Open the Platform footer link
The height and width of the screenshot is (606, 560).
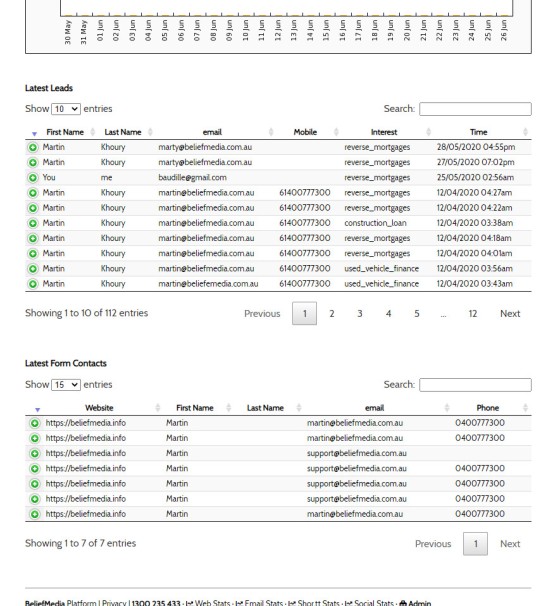click(x=82, y=603)
